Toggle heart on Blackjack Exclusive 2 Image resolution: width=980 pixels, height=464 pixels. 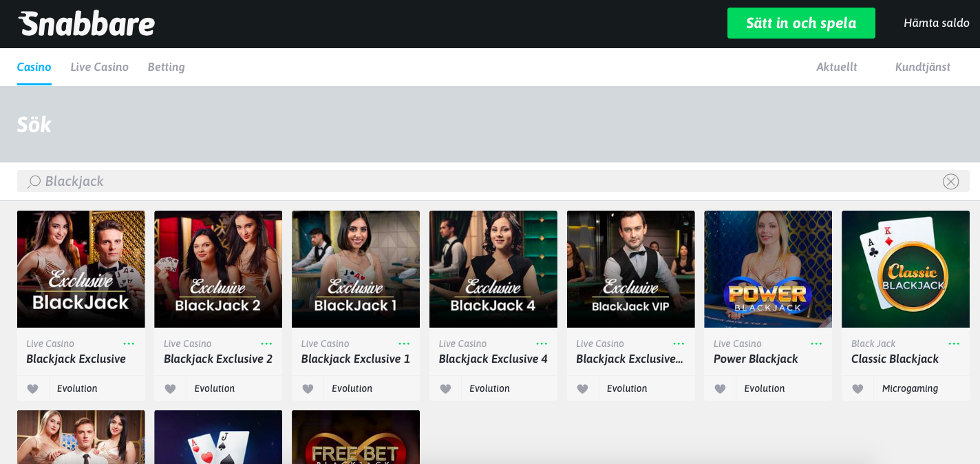pyautogui.click(x=170, y=389)
